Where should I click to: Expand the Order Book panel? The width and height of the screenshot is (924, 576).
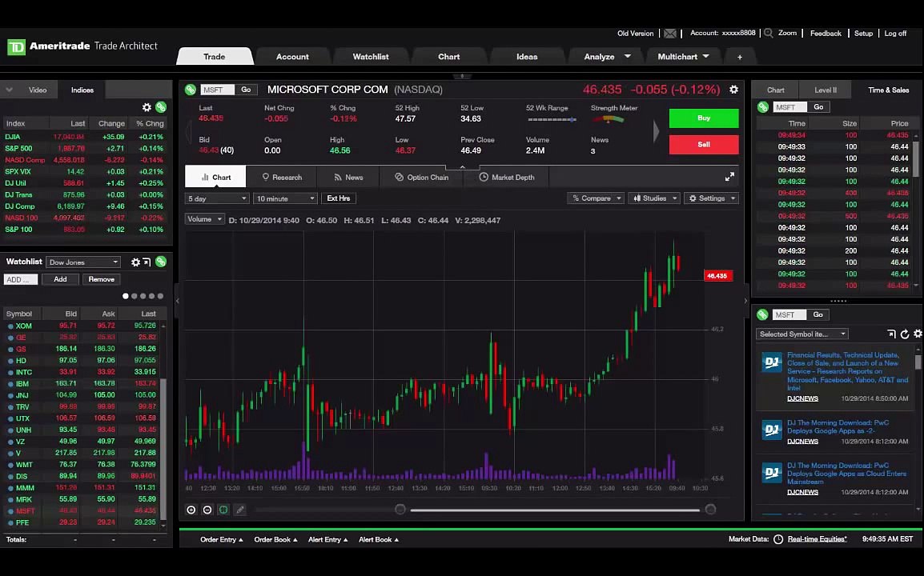tap(275, 539)
